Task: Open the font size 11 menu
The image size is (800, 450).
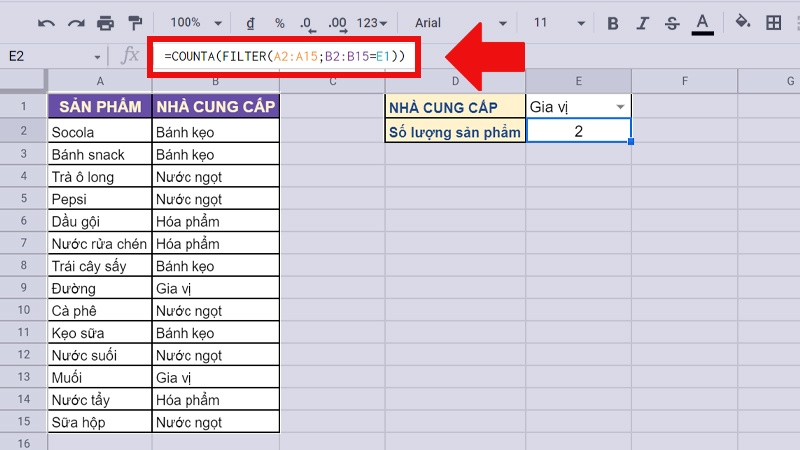Action: (555, 23)
